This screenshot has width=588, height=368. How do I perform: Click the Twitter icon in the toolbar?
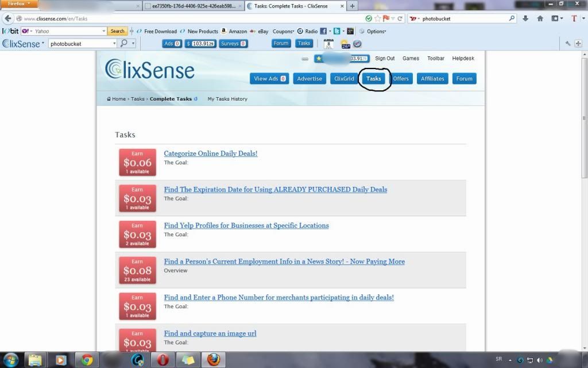pyautogui.click(x=336, y=31)
